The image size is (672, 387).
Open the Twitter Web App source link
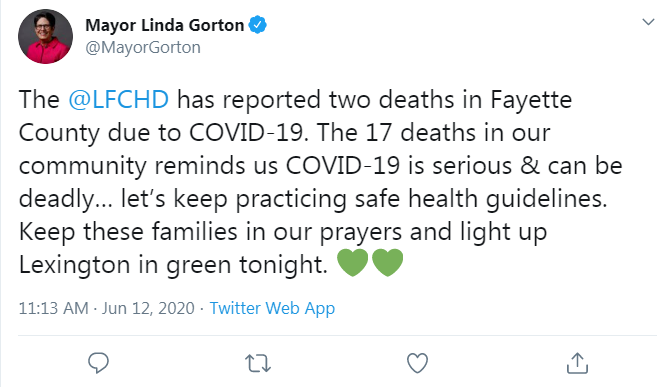coord(272,308)
